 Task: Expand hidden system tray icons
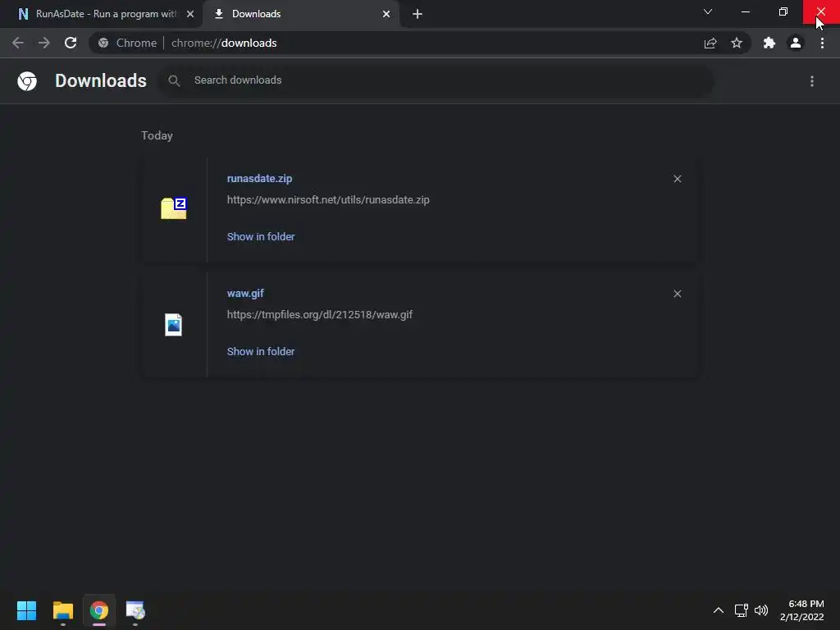pyautogui.click(x=719, y=610)
